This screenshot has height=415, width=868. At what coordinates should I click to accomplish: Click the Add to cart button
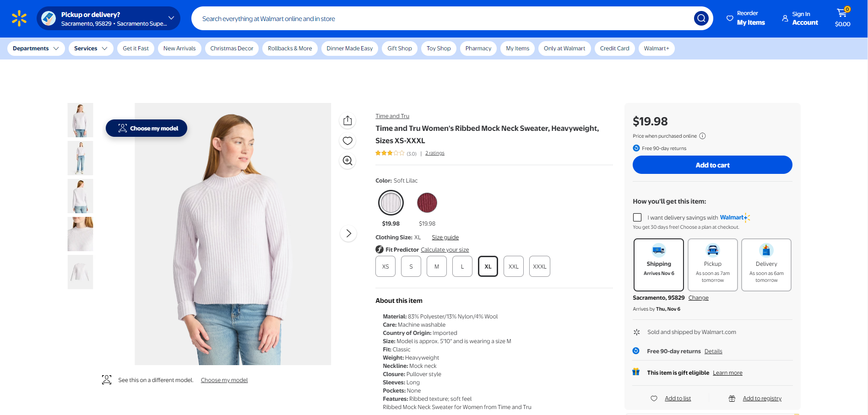click(712, 165)
